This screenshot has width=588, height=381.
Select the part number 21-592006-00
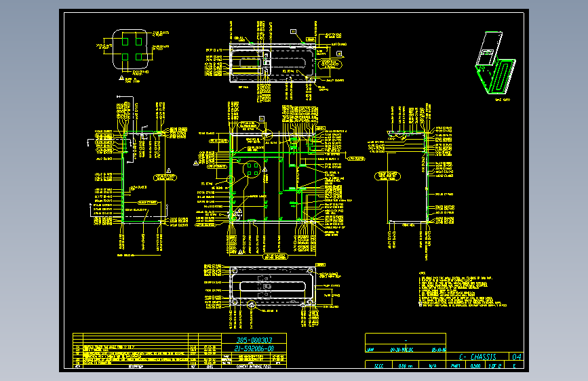(254, 348)
